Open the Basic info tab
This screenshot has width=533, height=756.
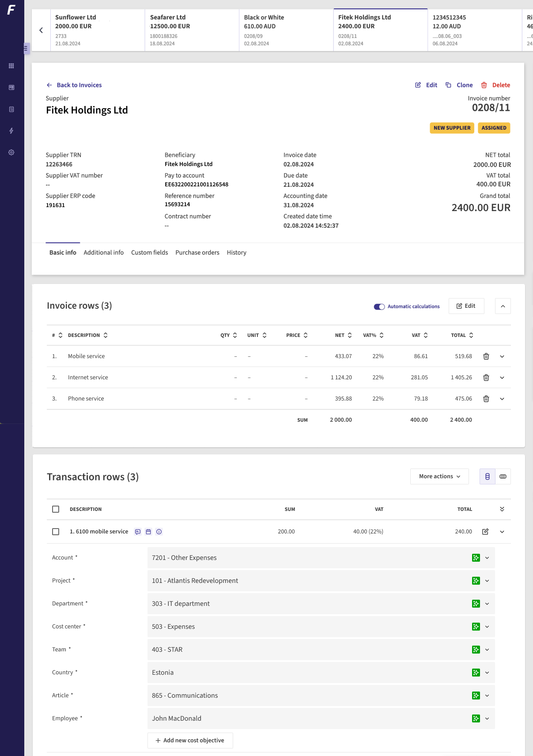[63, 253]
